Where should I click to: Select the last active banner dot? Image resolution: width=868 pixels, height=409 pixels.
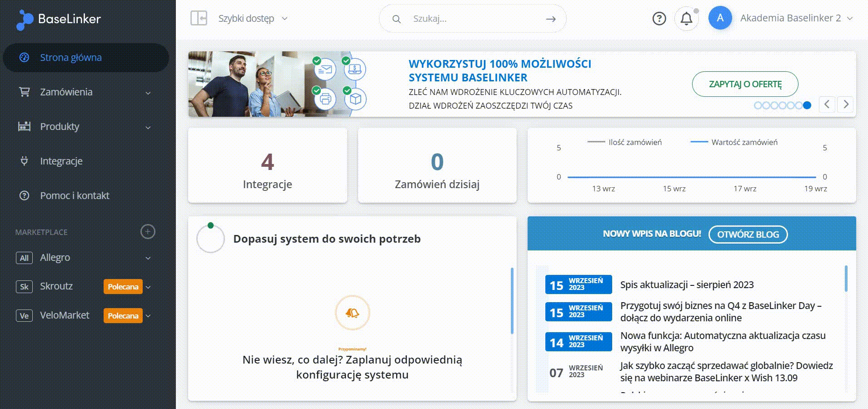click(x=807, y=105)
